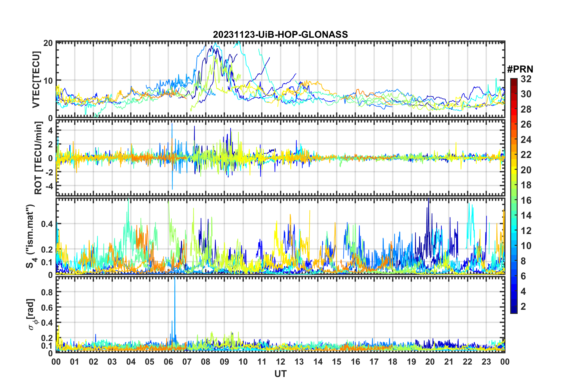Click the colorbar tick label 26
561x392 pixels.
tap(526, 124)
